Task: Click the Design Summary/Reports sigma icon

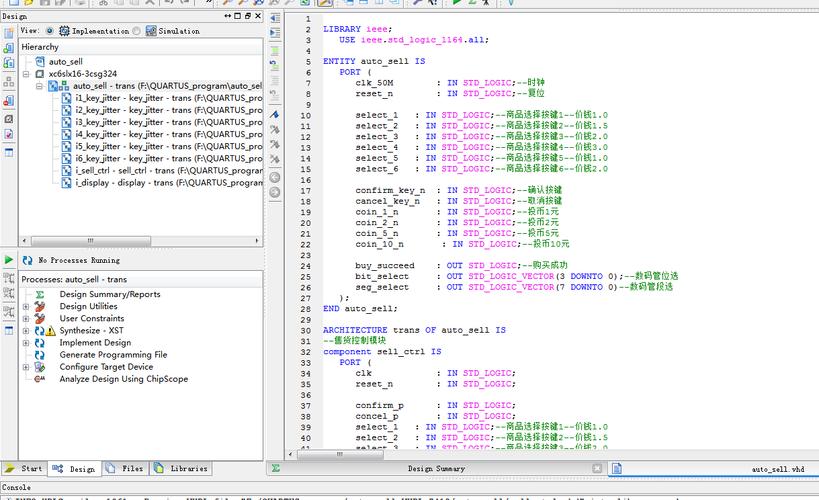Action: coord(40,295)
